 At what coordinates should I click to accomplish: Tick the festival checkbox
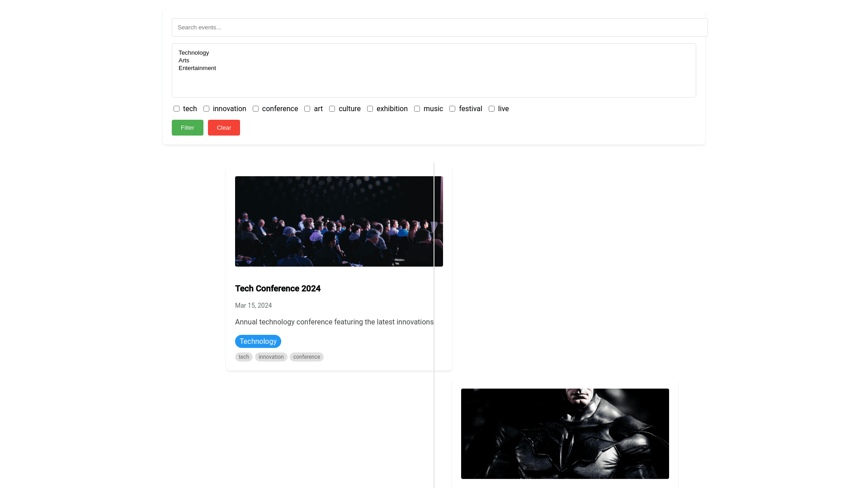point(453,109)
